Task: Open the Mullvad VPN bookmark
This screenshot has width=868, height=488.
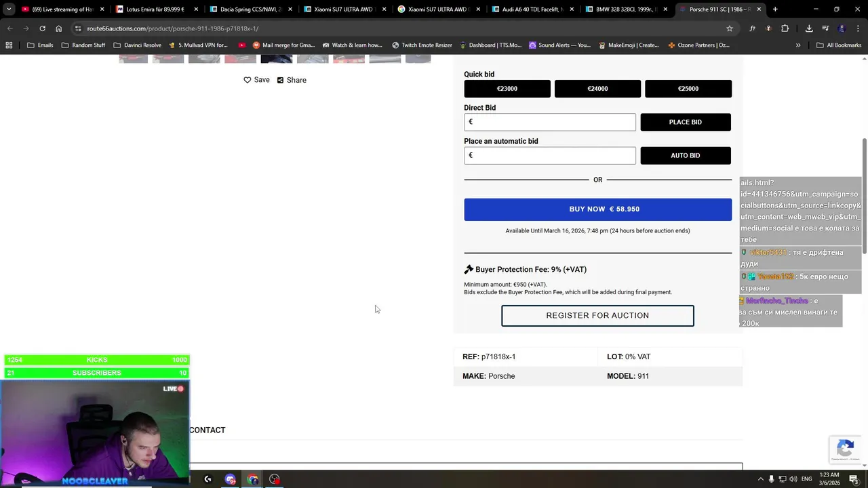Action: pyautogui.click(x=198, y=45)
